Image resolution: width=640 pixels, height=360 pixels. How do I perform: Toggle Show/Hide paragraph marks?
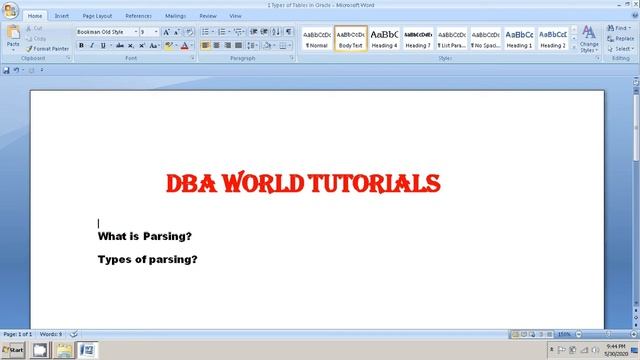[x=289, y=32]
